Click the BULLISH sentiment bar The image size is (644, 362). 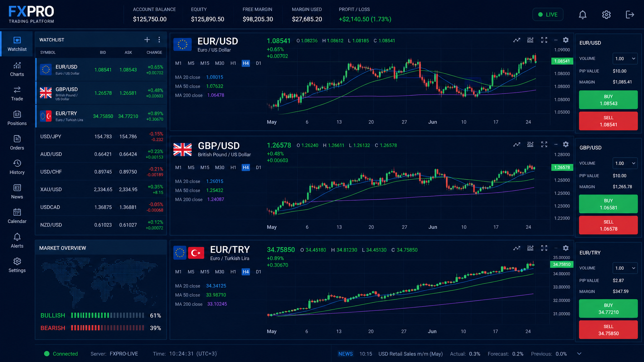tap(107, 315)
